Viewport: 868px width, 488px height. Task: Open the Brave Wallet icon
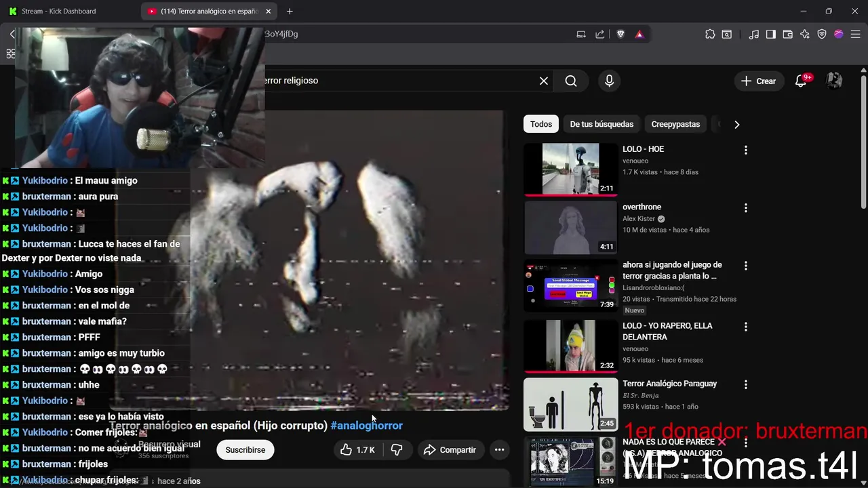[788, 34]
